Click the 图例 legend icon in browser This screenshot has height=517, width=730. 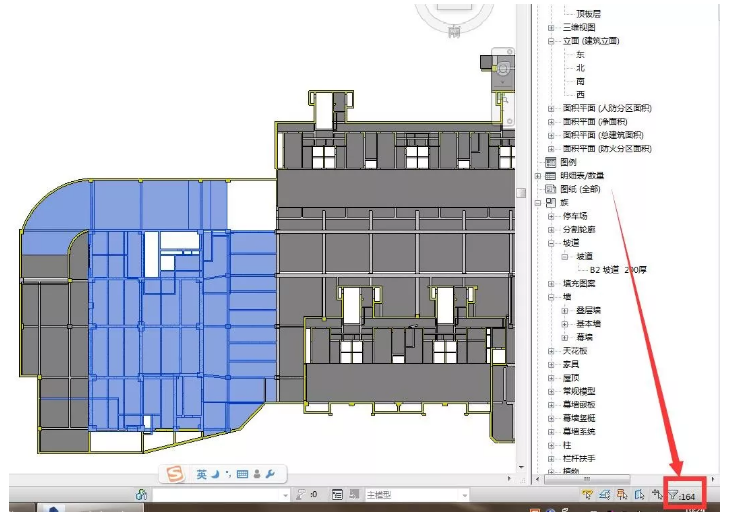click(x=551, y=162)
